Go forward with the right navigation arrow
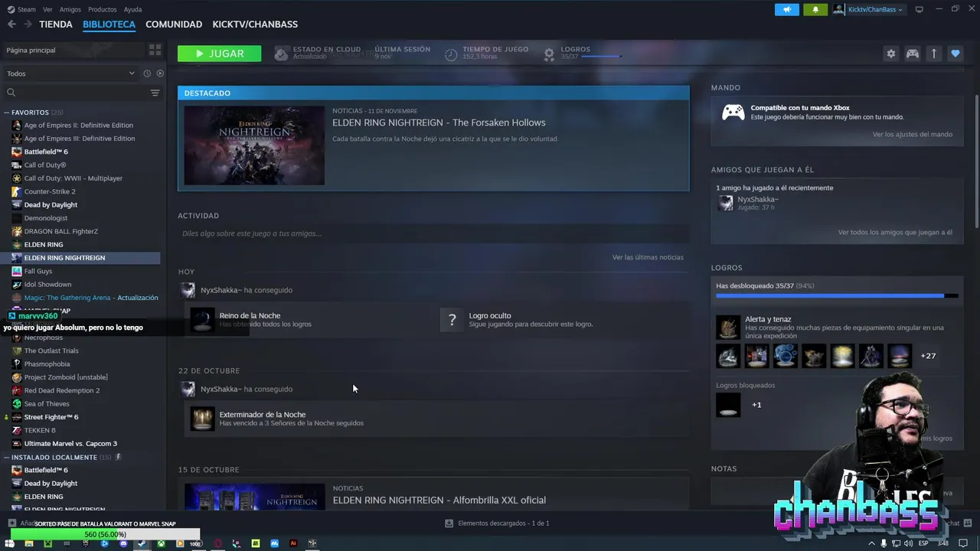 (x=28, y=24)
